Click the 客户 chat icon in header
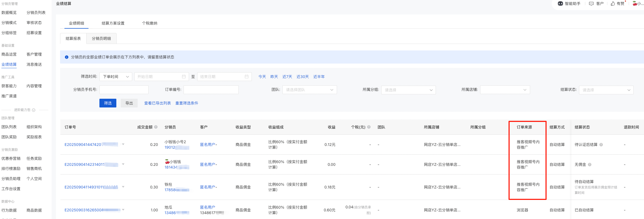 click(591, 4)
